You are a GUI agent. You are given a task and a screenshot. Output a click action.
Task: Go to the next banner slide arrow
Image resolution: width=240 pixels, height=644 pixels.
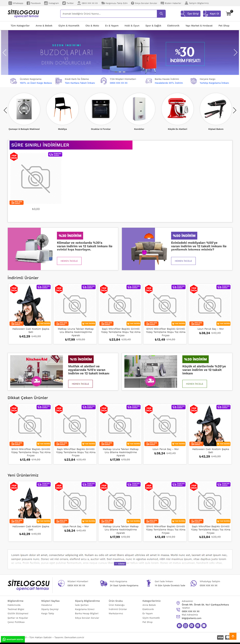[235, 52]
